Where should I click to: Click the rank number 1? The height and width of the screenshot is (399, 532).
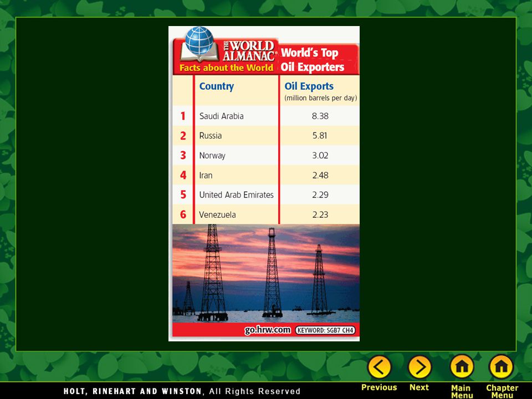point(183,116)
